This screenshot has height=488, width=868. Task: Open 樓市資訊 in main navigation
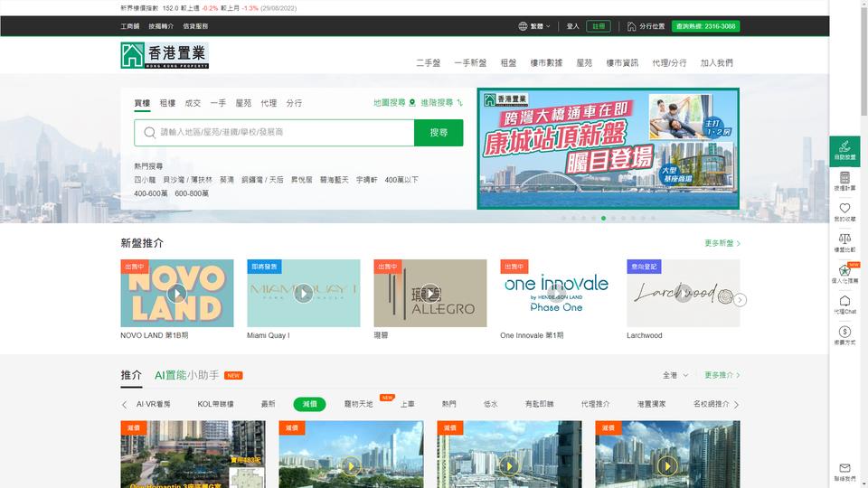(622, 63)
